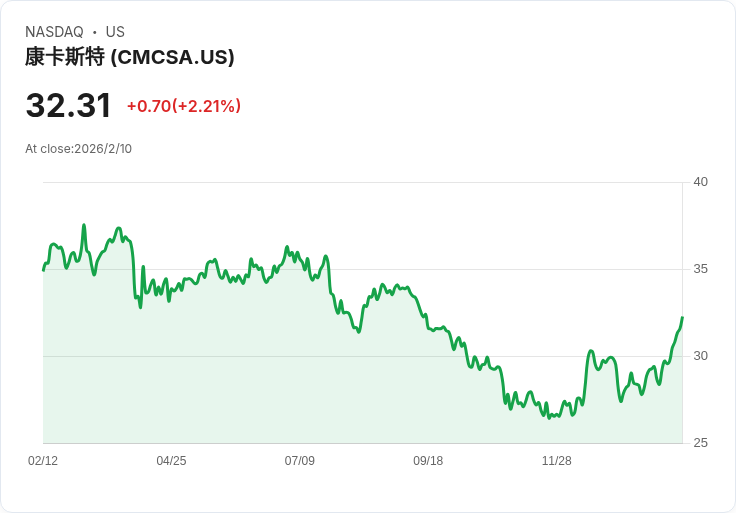Click the sharp line drop before 04/25
Viewport: 736px width, 513px height.
(x=133, y=272)
